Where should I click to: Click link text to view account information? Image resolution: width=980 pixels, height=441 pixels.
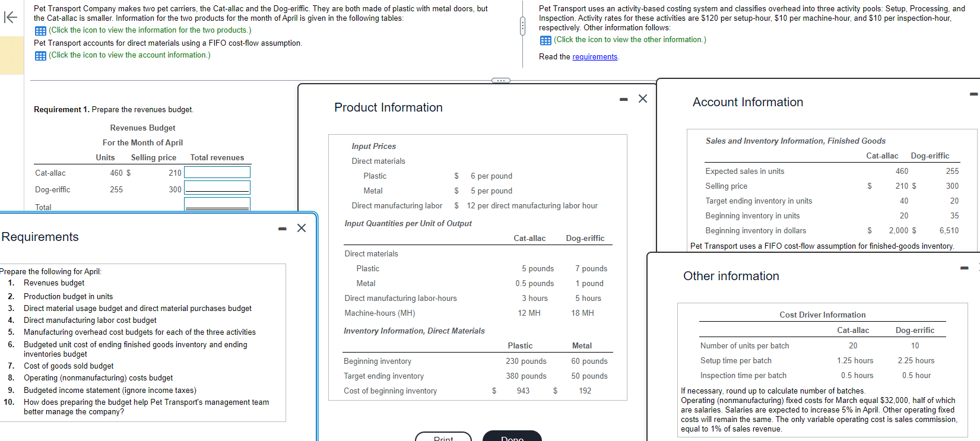129,55
